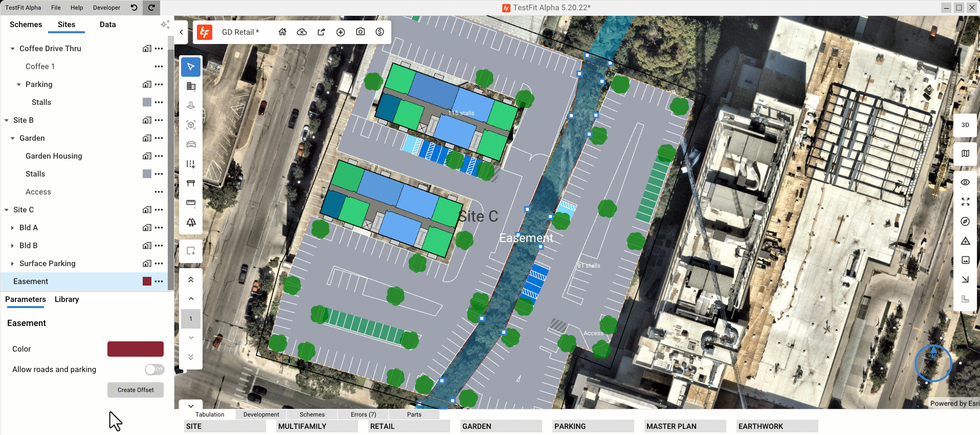Click the table-shaped tool icon
This screenshot has width=980, height=435.
coord(191,183)
